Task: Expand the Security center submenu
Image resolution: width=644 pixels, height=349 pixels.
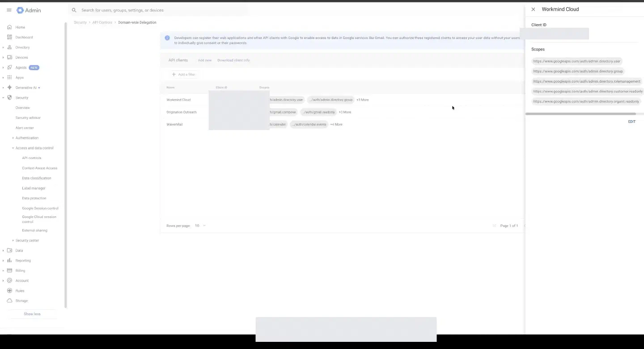Action: [x=13, y=240]
